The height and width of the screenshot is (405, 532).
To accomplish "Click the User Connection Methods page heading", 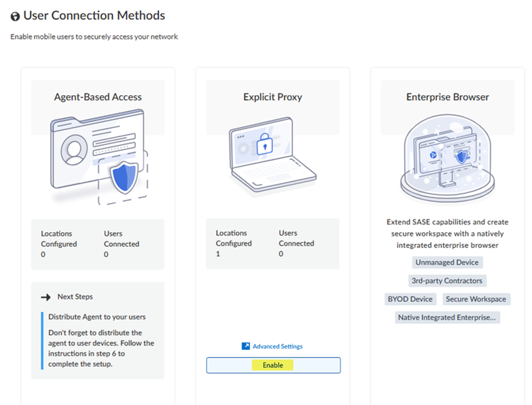I will (x=94, y=16).
